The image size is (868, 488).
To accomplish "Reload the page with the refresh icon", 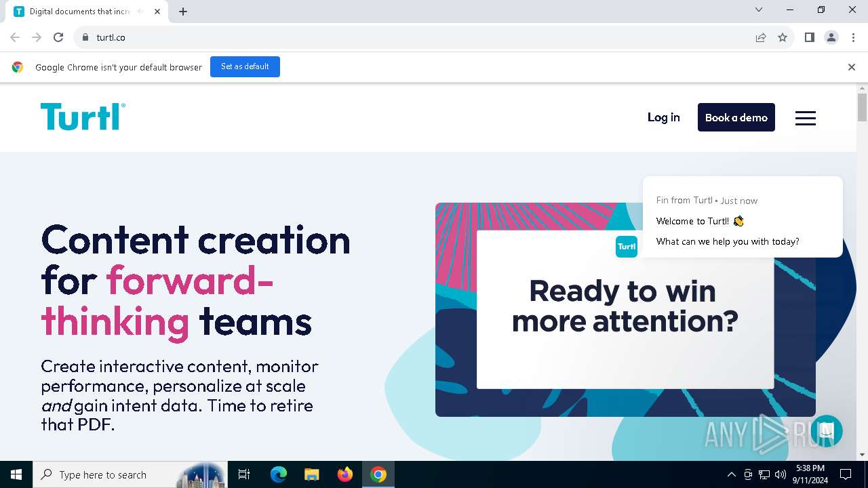I will point(58,37).
